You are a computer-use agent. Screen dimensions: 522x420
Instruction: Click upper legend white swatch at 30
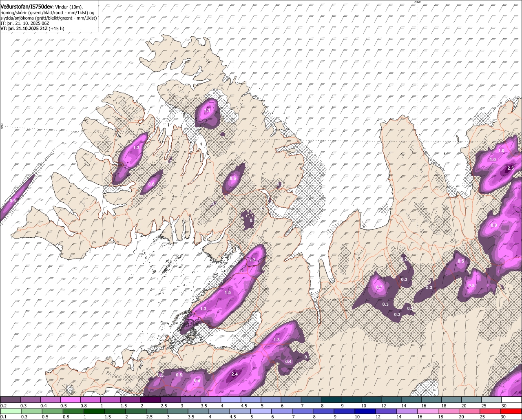pos(512,400)
